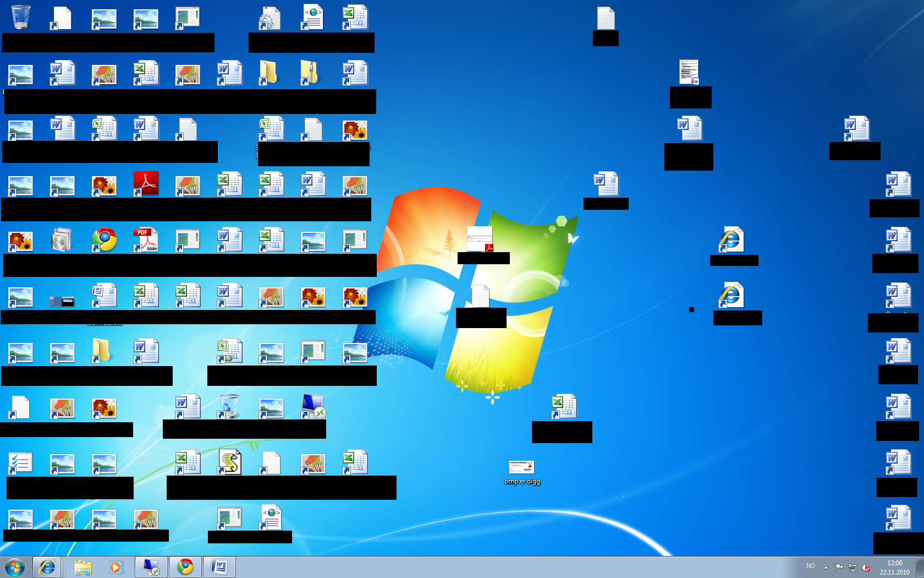Open Action Center flag icon

click(x=839, y=568)
